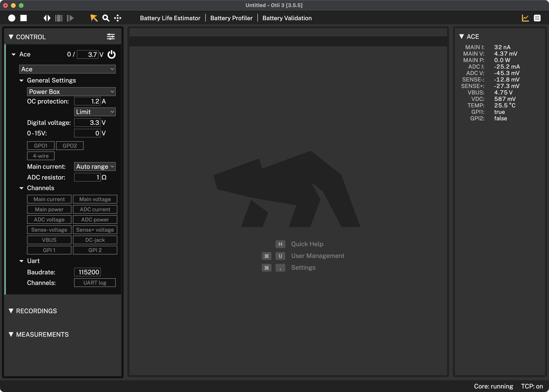Edit the ADC resistor value field

[87, 177]
